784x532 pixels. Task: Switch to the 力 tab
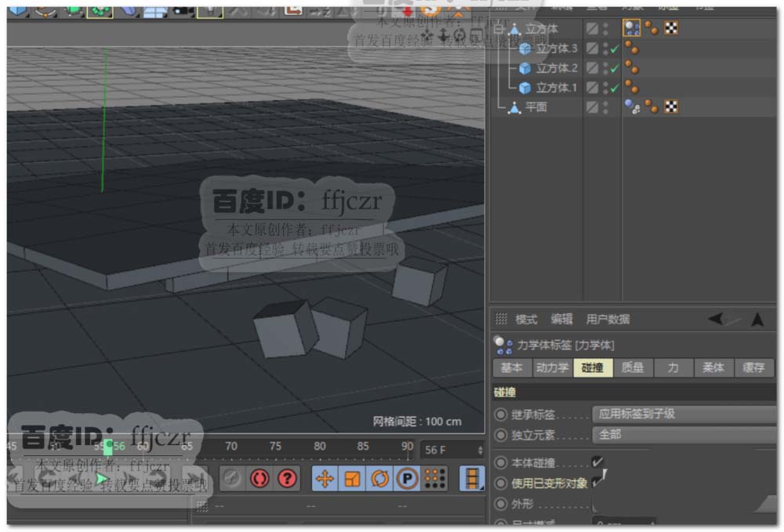pyautogui.click(x=673, y=367)
